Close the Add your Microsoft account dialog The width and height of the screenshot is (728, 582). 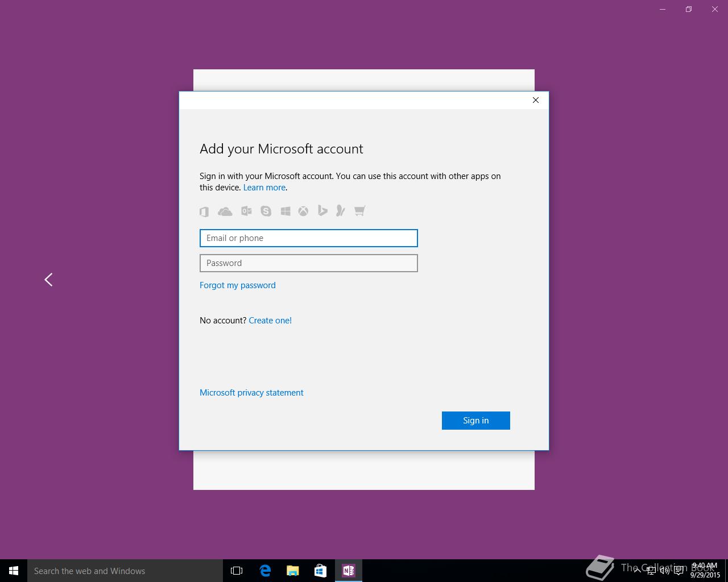535,100
